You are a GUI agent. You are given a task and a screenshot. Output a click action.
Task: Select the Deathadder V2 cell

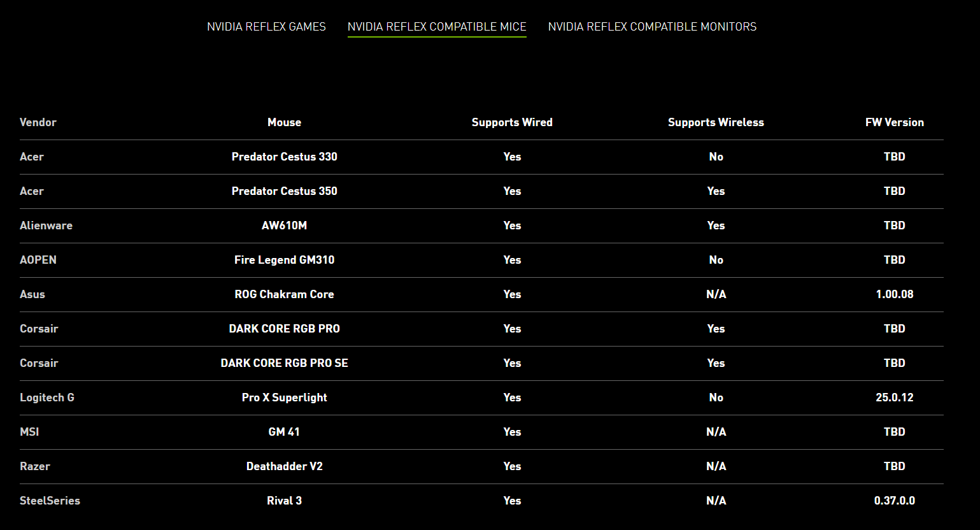pos(284,466)
